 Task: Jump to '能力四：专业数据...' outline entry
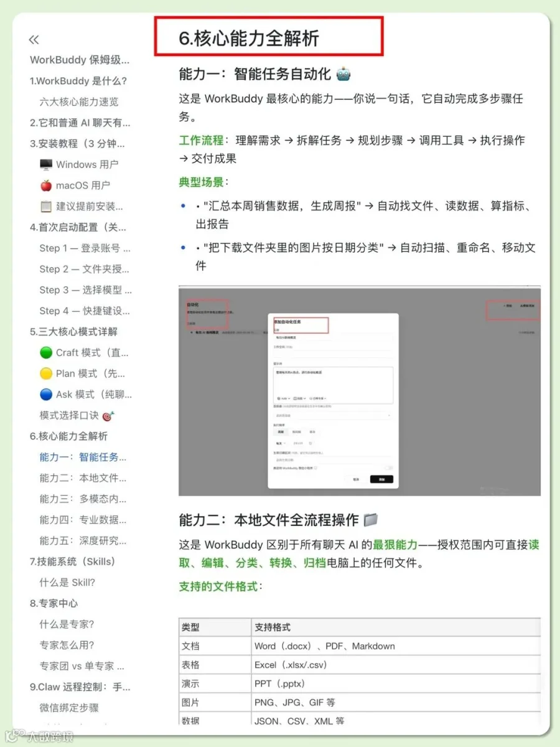(x=83, y=520)
